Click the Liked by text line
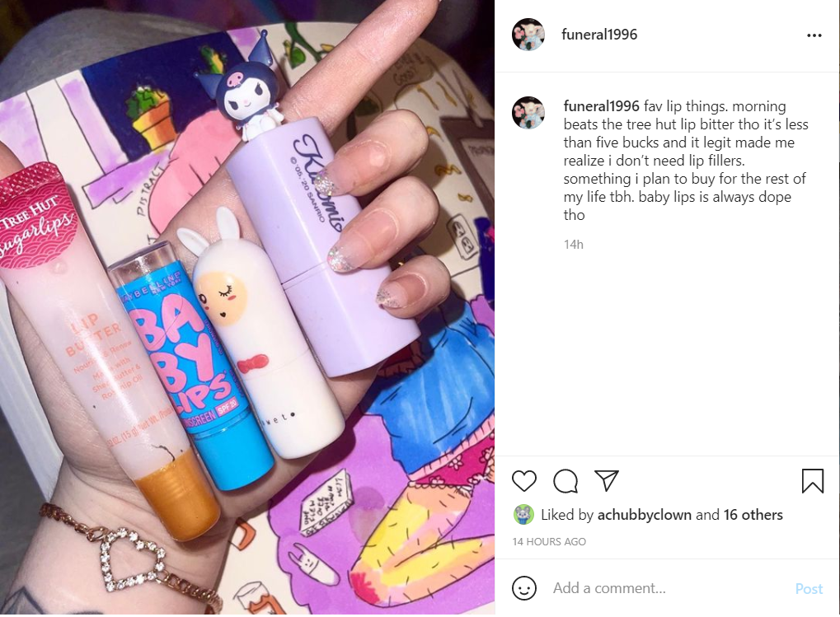 tap(662, 515)
